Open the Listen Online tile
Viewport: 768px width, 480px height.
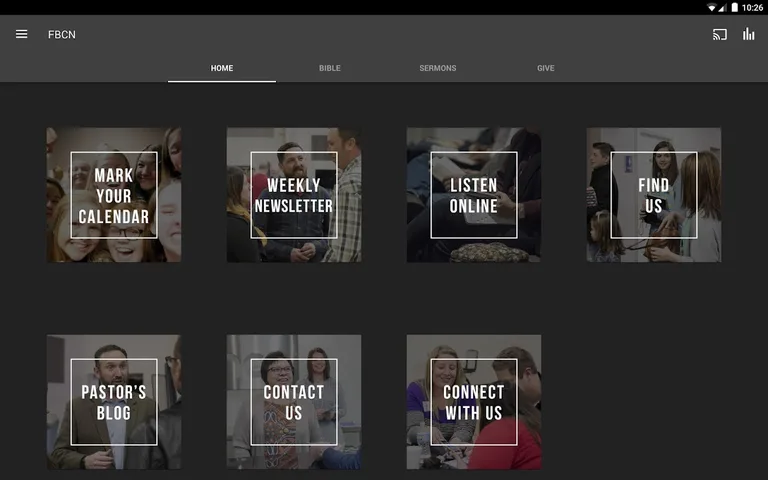(474, 195)
